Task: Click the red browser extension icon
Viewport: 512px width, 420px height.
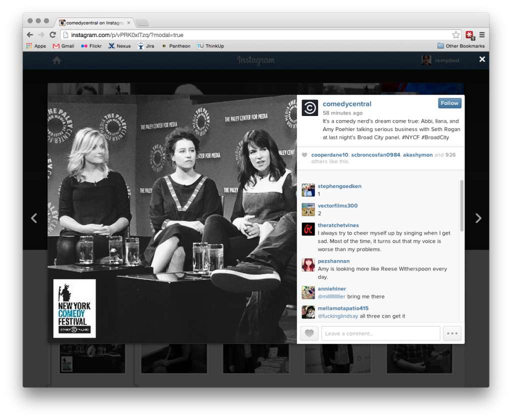Action: click(469, 35)
